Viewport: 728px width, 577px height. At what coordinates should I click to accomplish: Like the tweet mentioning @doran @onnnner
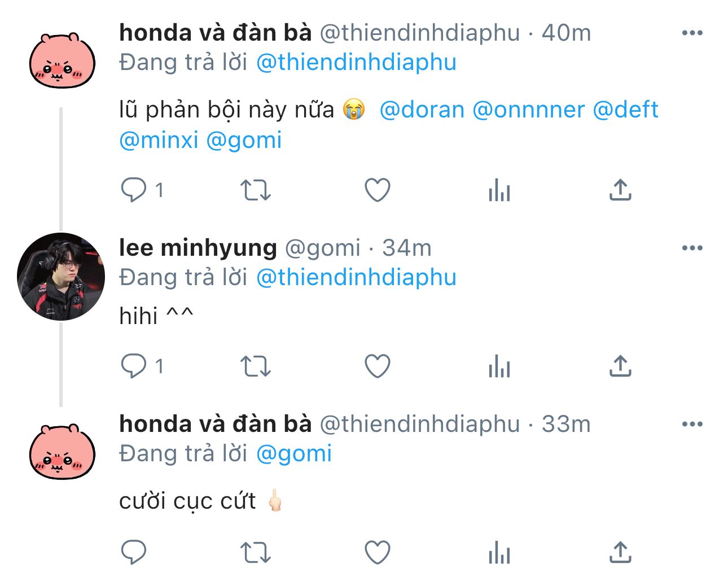(x=378, y=190)
